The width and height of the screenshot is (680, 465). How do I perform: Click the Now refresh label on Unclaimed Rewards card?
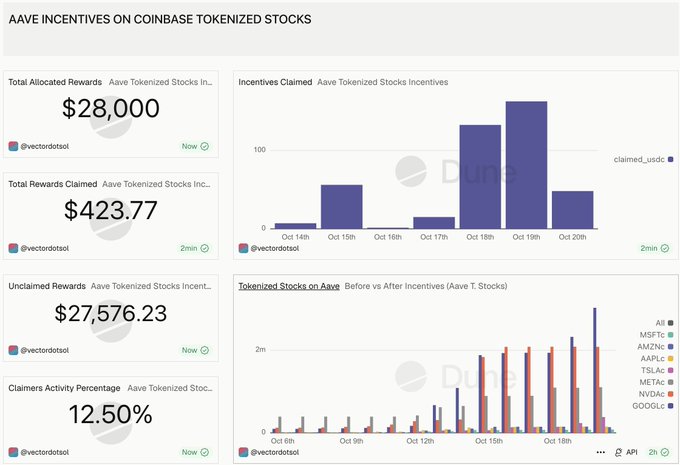coord(190,350)
